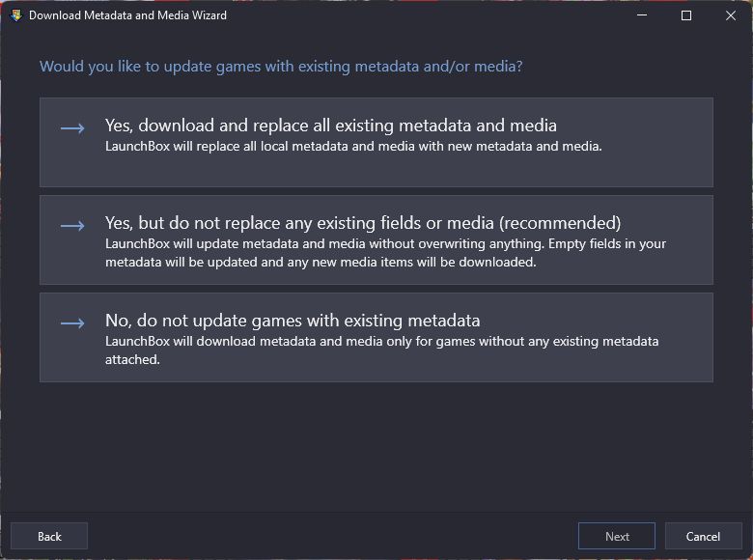The width and height of the screenshot is (753, 560).
Task: Click 'Empty fields in your metadata' description text
Action: point(385,253)
